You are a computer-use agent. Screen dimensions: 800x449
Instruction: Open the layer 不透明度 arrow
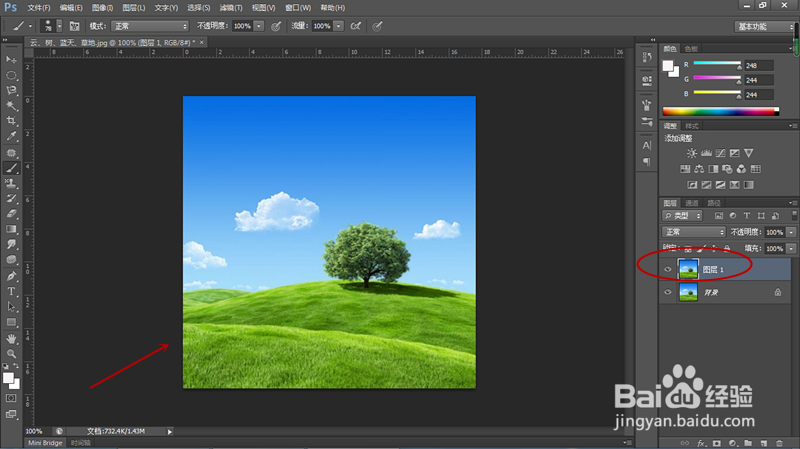tap(791, 232)
